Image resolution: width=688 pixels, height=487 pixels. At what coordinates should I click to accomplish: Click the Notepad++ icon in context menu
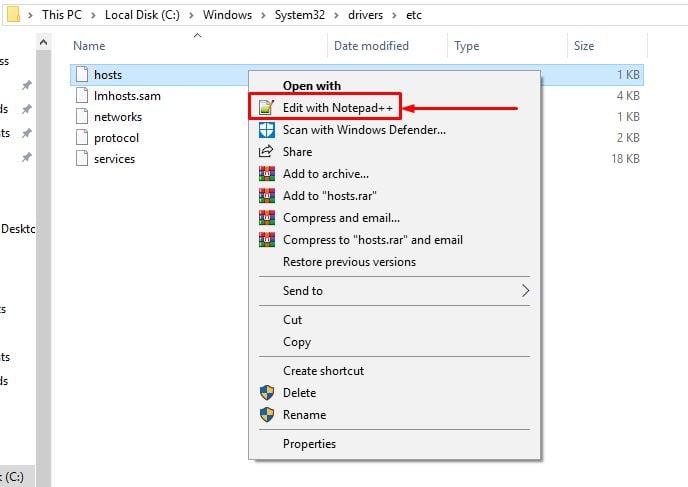[266, 107]
